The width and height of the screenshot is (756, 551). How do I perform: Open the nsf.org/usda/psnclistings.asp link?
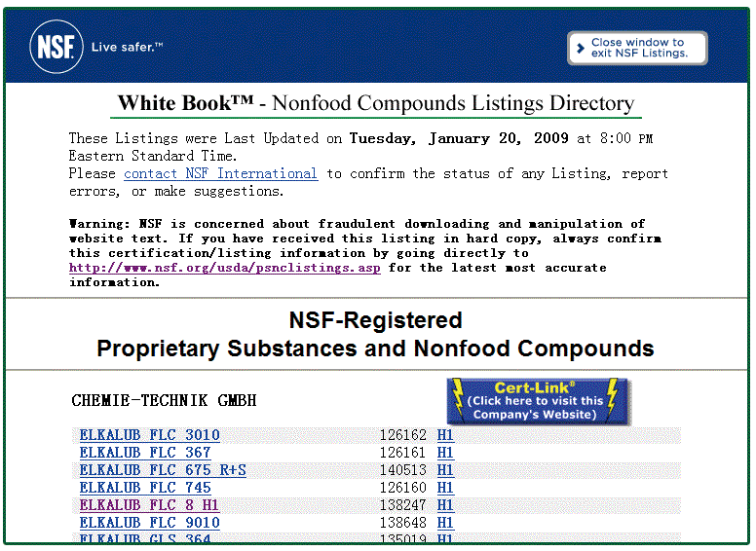click(x=225, y=268)
